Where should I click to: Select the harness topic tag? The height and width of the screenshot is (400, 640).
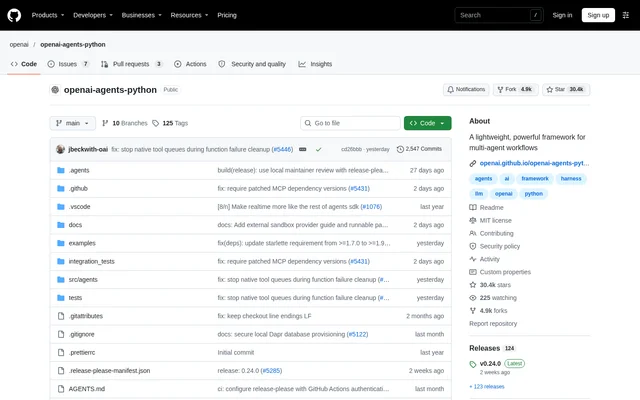coord(571,179)
